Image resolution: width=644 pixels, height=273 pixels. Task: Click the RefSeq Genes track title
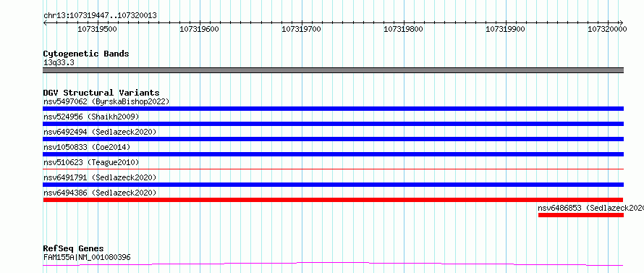73,249
